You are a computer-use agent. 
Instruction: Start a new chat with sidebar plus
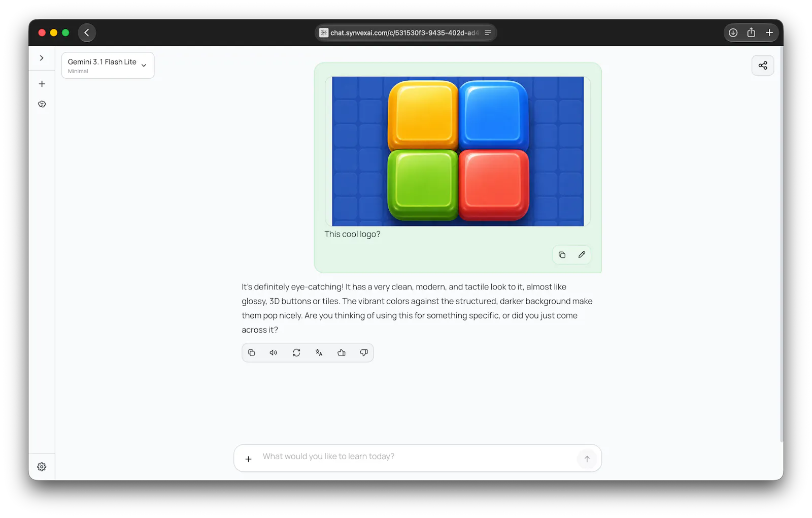pyautogui.click(x=42, y=84)
